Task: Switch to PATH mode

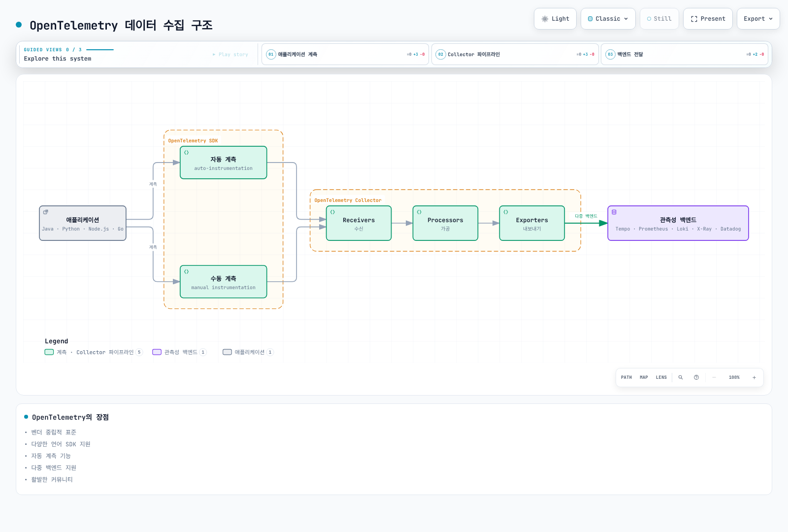Action: coord(626,377)
